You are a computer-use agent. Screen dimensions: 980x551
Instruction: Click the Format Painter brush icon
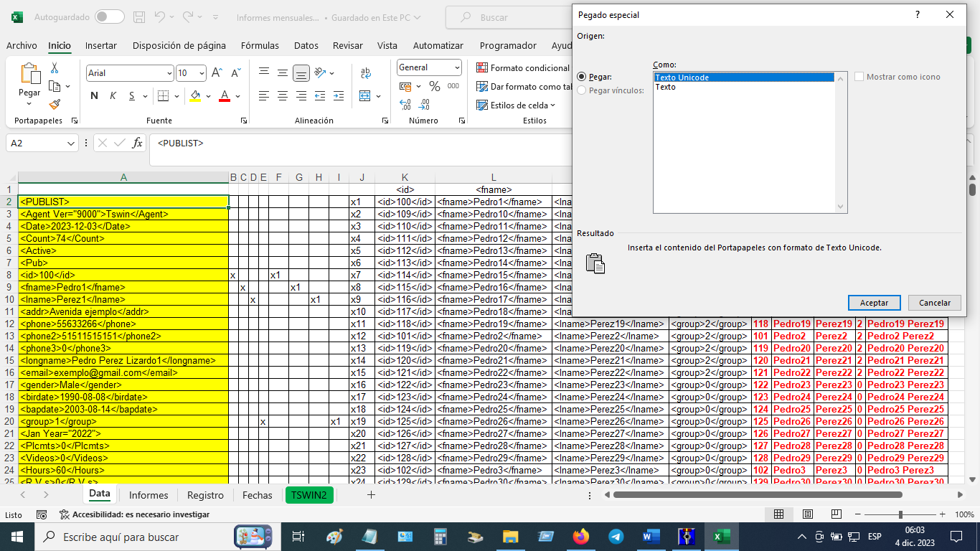coord(55,105)
